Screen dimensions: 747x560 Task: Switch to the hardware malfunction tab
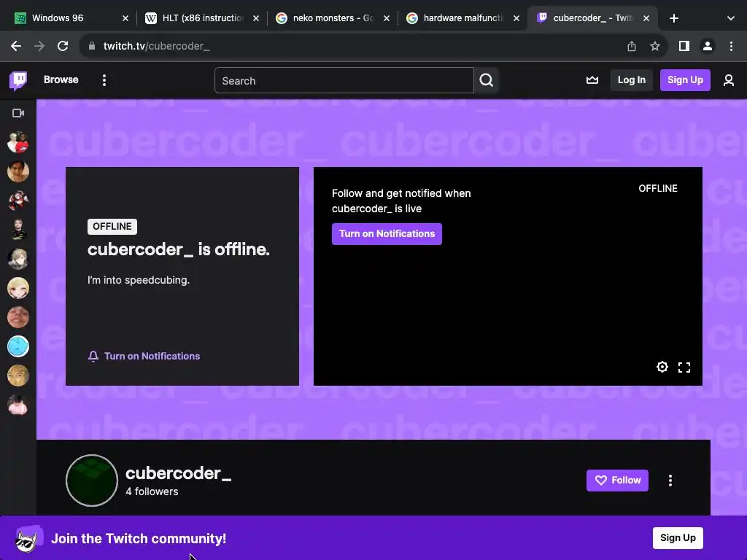pos(462,18)
